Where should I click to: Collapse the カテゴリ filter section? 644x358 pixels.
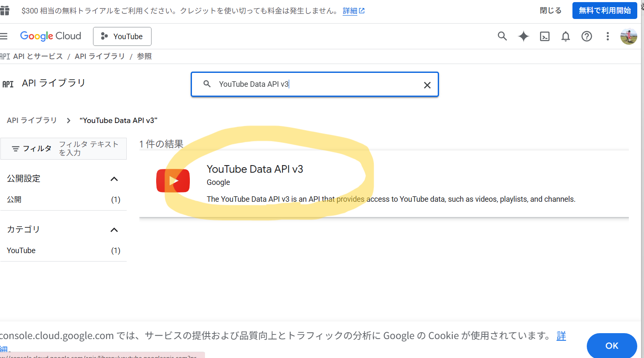click(114, 230)
